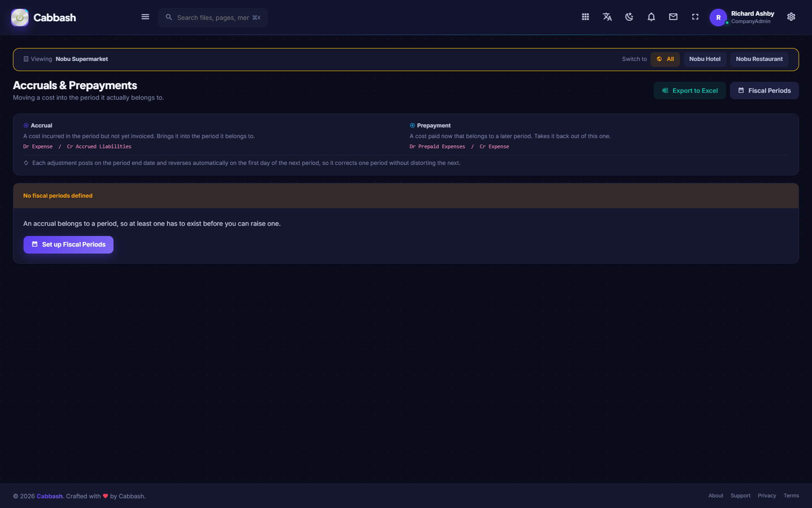Click the Richard Ashby avatar

coord(718,18)
